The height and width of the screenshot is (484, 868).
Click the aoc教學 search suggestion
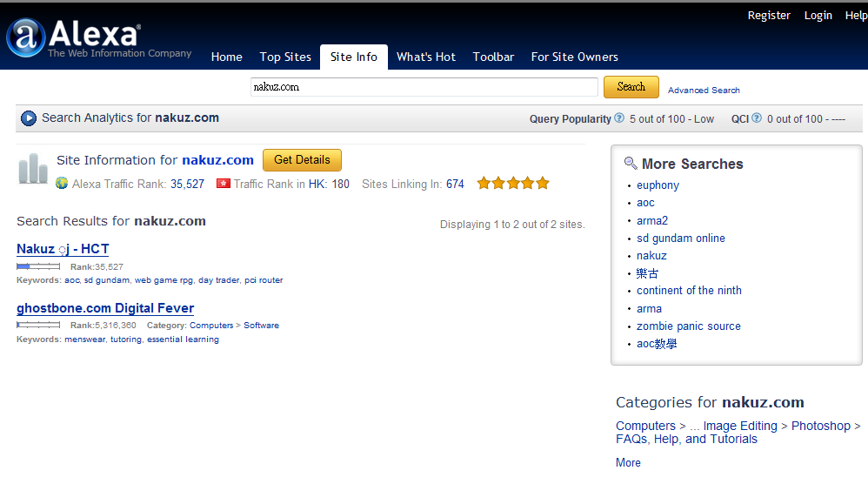[657, 344]
